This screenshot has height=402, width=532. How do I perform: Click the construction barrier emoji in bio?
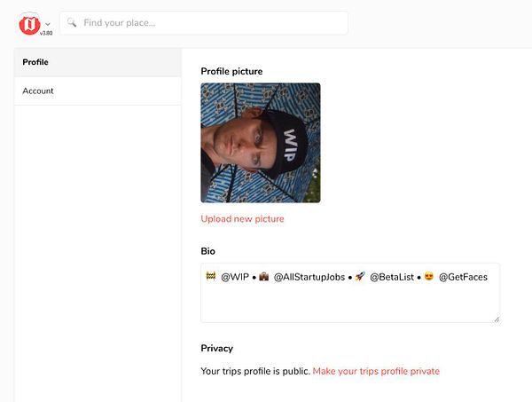[210, 277]
